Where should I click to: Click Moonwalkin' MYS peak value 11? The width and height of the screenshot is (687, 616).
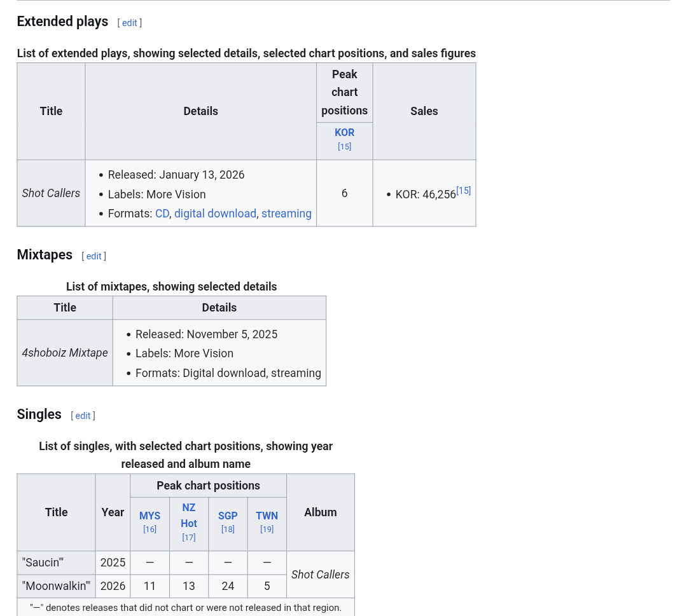pos(150,585)
